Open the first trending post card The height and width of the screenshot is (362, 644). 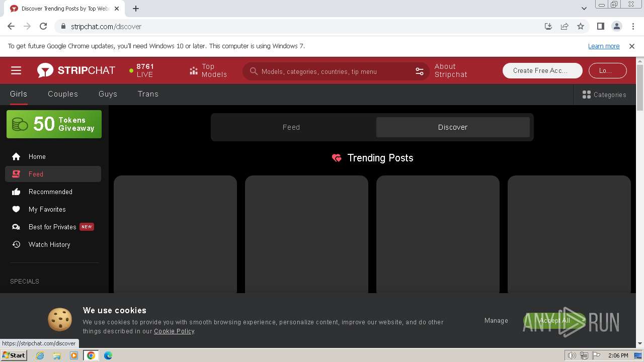click(175, 234)
